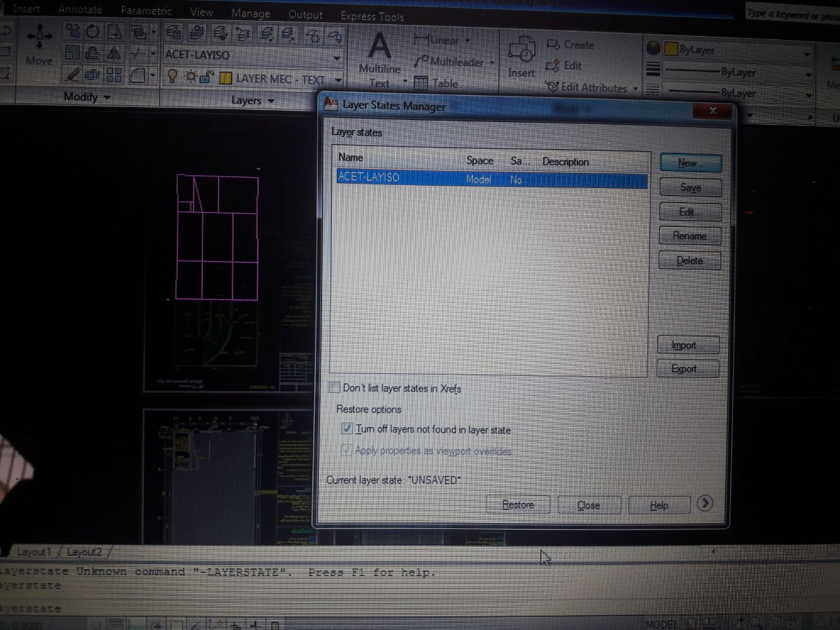This screenshot has width=840, height=630.
Task: Open the Annotate ribbon tab
Action: [80, 9]
